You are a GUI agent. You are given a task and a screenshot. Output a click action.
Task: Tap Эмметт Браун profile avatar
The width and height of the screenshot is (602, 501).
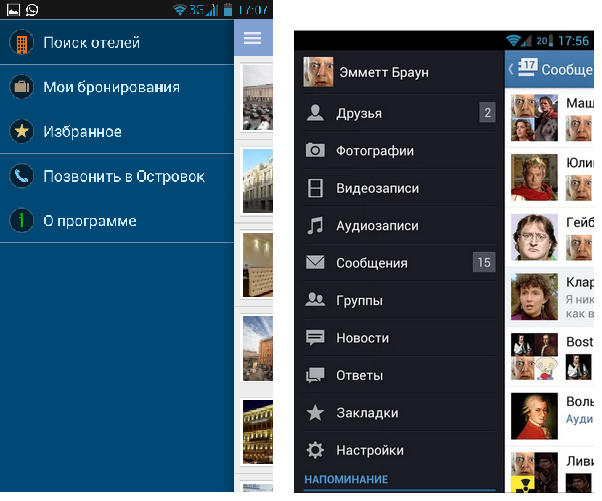318,72
